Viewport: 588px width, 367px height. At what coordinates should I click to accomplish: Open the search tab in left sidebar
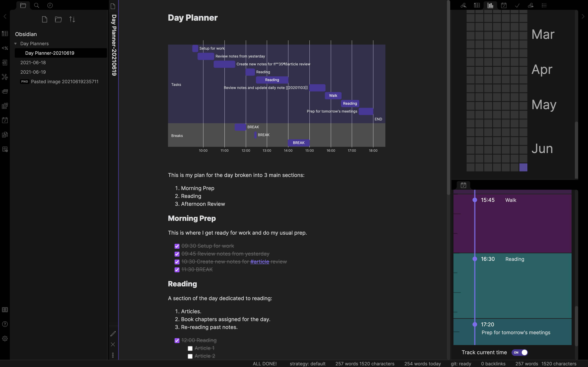coord(36,5)
